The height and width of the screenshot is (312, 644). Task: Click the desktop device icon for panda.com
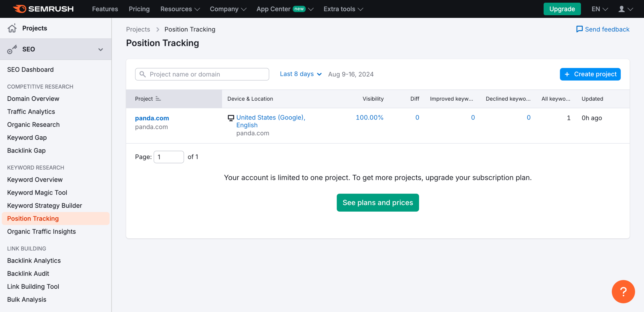(231, 118)
